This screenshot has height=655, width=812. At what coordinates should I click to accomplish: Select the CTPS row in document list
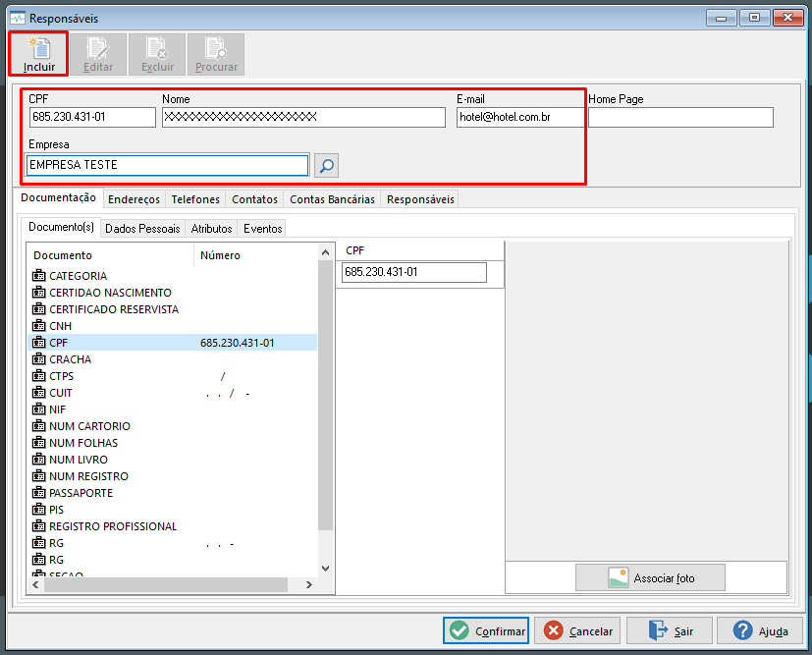[x=172, y=376]
